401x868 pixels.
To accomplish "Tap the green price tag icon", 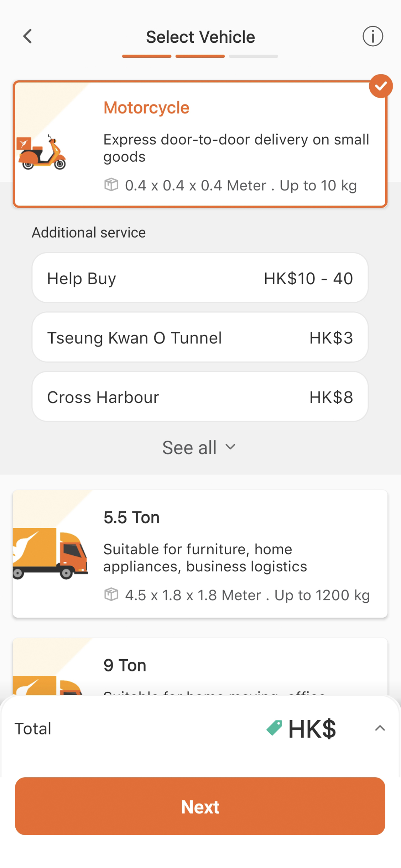I will [274, 728].
